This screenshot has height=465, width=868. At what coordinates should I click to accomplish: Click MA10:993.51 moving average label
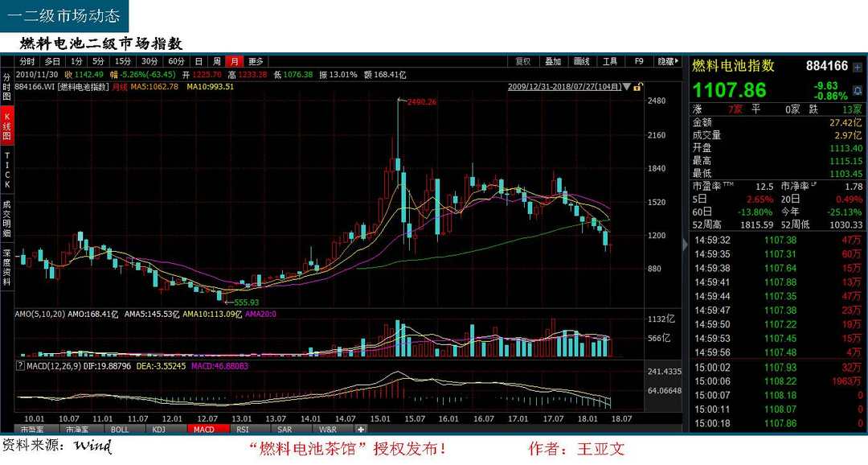(x=211, y=87)
